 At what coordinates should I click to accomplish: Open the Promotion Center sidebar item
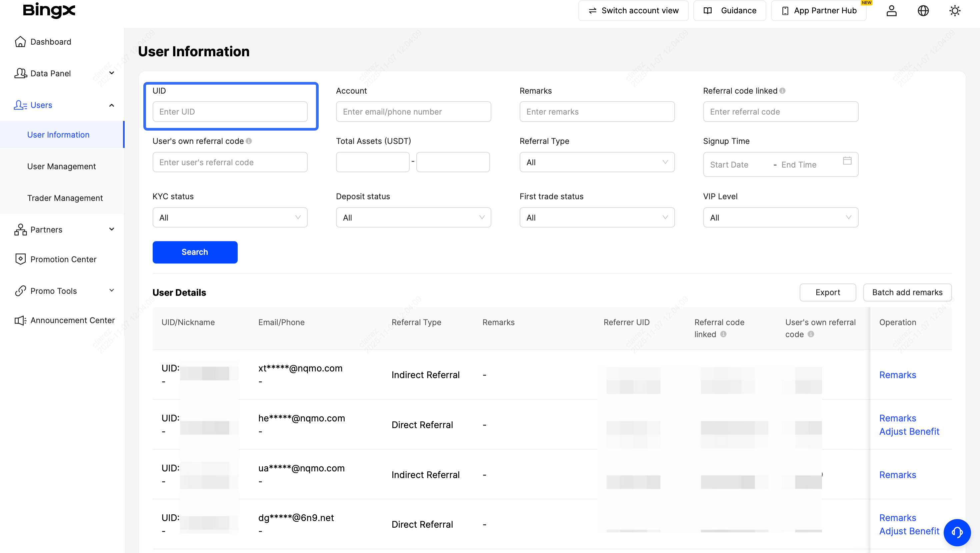coord(63,259)
